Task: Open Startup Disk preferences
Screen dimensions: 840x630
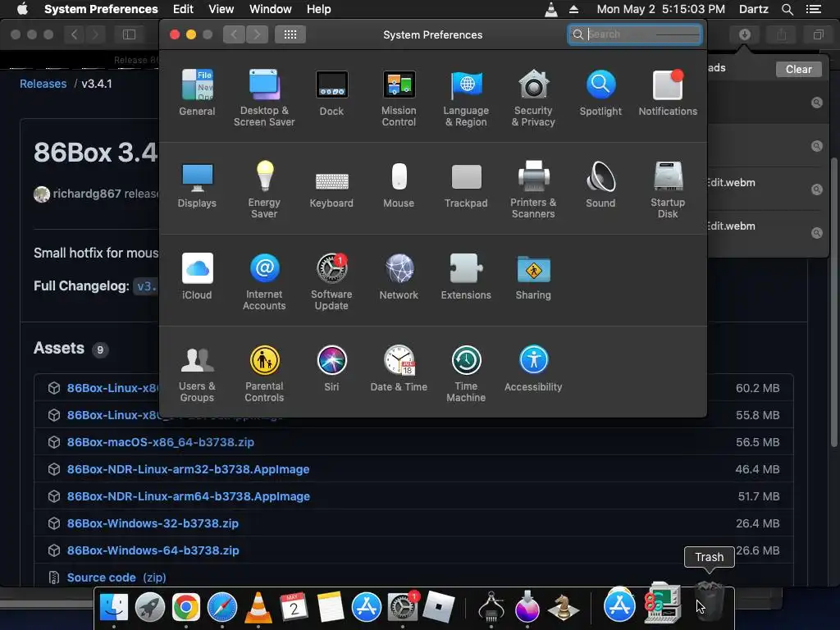Action: [x=668, y=189]
